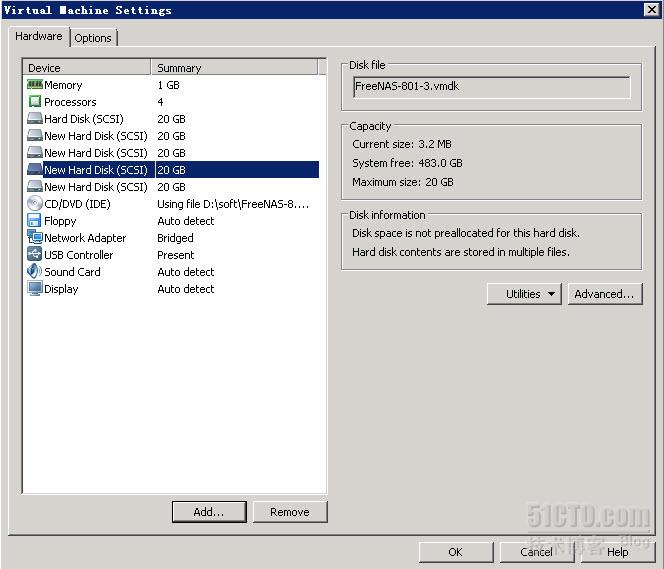Sort by the Summary column header
This screenshot has width=664, height=569.
pyautogui.click(x=234, y=68)
